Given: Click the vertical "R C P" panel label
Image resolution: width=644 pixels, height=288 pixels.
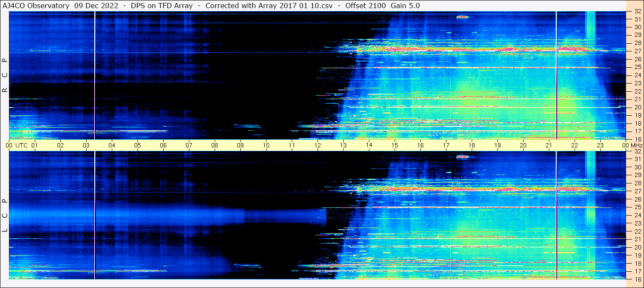Looking at the screenshot, I should (5, 75).
